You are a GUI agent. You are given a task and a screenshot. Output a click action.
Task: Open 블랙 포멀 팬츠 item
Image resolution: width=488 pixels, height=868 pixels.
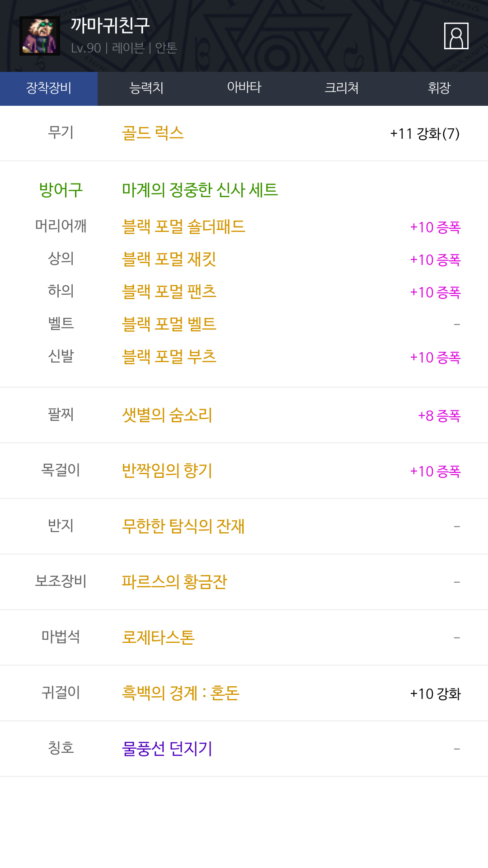pyautogui.click(x=169, y=292)
